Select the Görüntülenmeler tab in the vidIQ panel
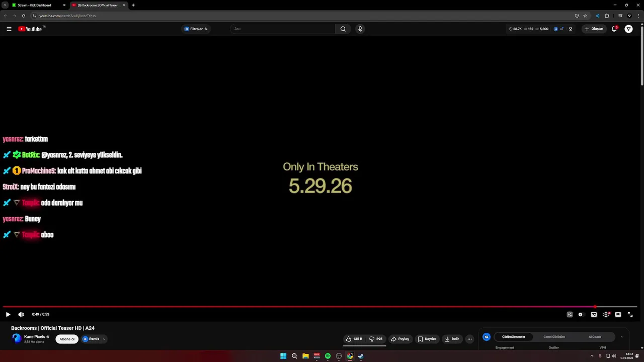The image size is (644, 362). [514, 337]
